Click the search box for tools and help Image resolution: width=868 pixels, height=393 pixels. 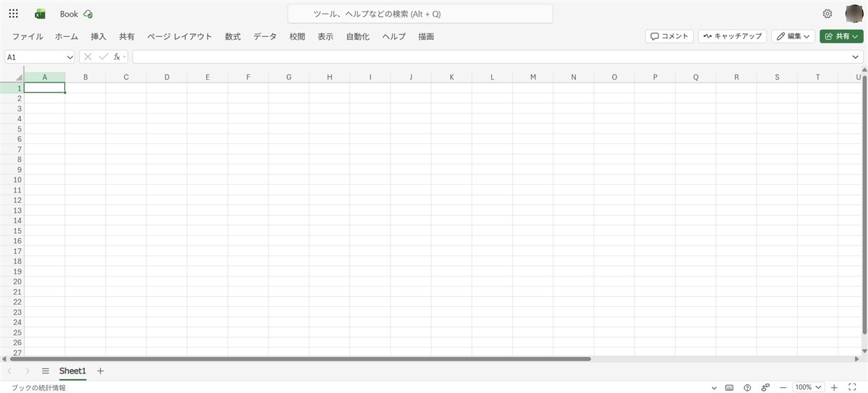(x=420, y=14)
